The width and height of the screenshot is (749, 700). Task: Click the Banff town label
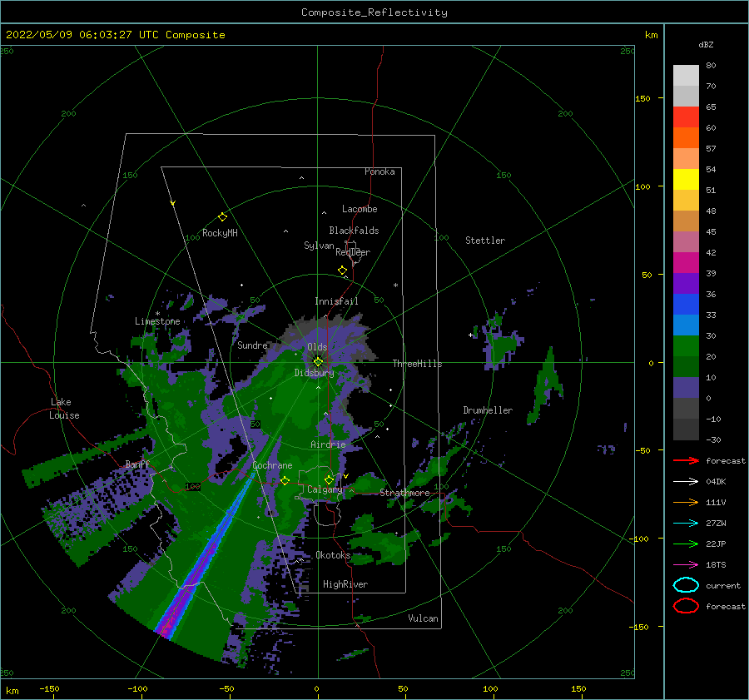[x=137, y=464]
